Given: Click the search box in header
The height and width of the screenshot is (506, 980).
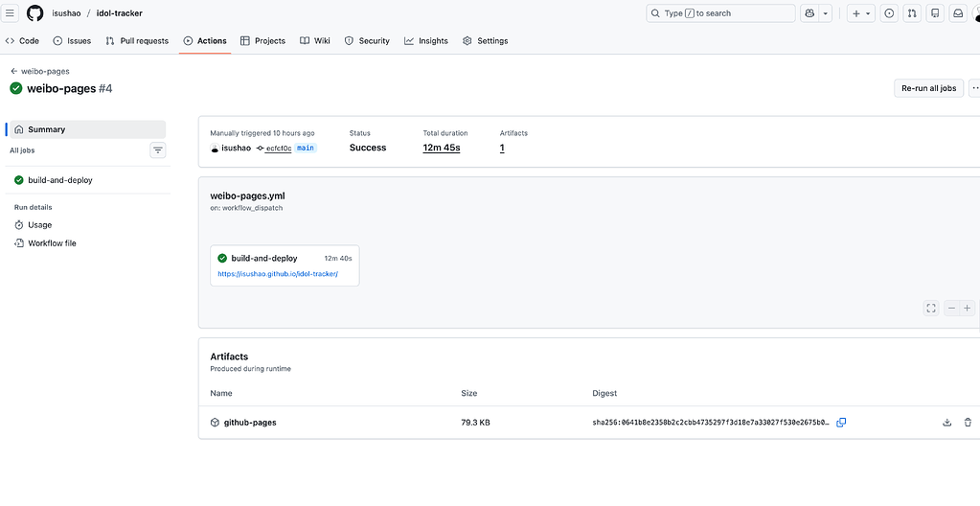Looking at the screenshot, I should point(720,13).
